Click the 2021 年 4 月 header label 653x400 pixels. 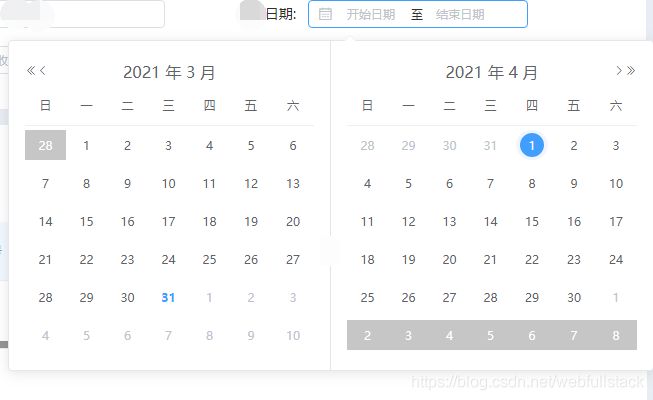pyautogui.click(x=491, y=72)
